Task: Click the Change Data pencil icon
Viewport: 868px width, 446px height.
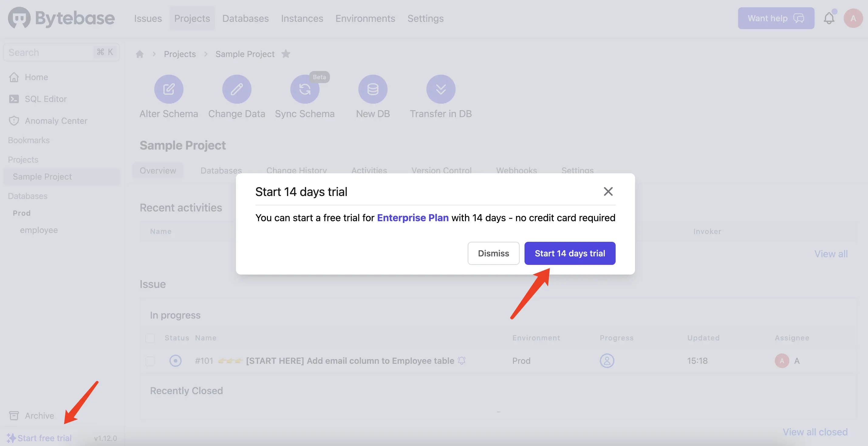Action: tap(237, 89)
